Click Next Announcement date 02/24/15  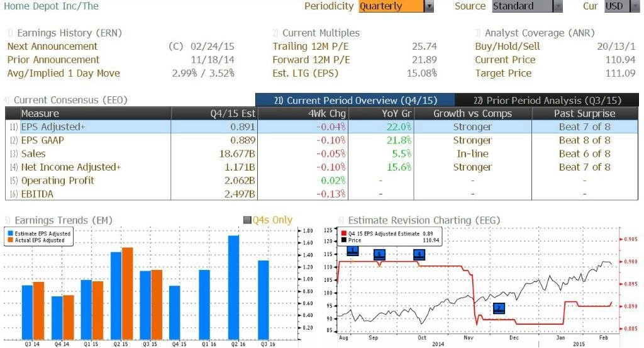[x=213, y=46]
